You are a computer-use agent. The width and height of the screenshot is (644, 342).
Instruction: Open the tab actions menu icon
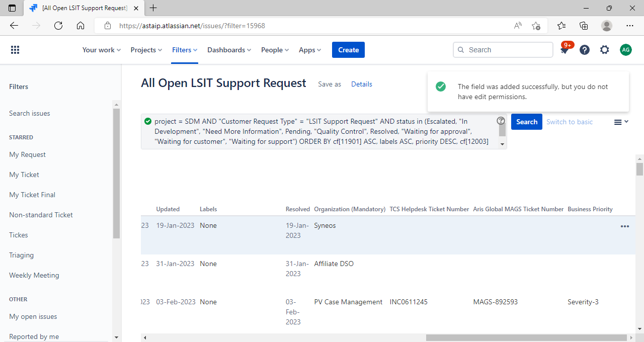coord(12,8)
